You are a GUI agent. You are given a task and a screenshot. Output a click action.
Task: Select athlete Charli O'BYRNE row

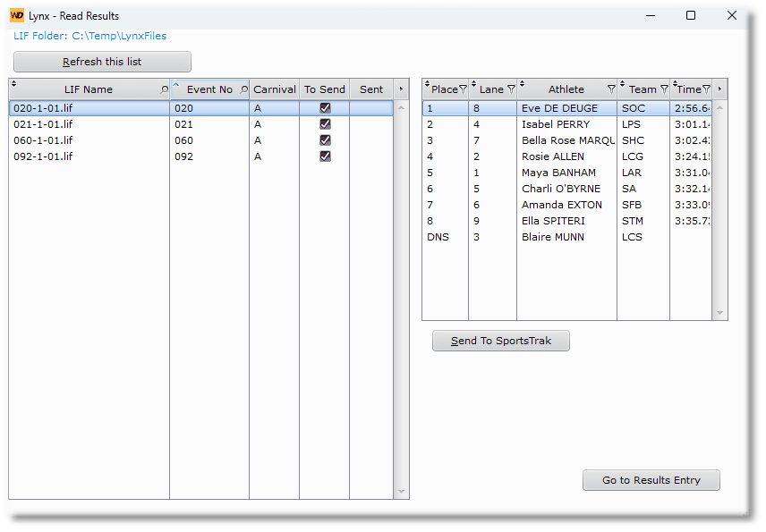pyautogui.click(x=566, y=189)
